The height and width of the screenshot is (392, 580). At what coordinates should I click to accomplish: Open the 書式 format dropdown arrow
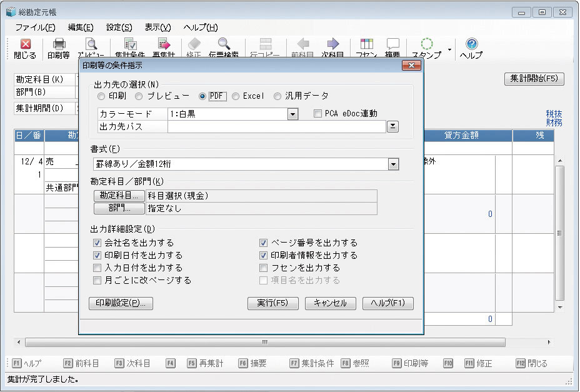[x=393, y=164]
